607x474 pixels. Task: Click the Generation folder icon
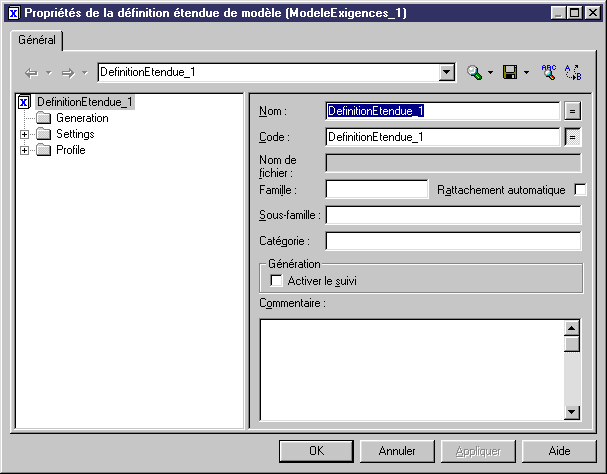(43, 118)
